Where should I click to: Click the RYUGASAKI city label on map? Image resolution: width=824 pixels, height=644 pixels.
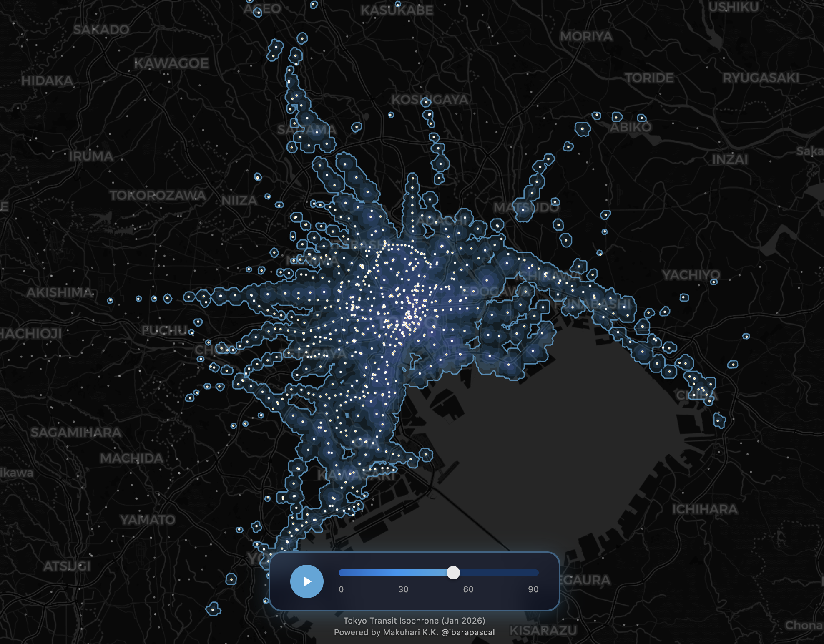point(761,78)
